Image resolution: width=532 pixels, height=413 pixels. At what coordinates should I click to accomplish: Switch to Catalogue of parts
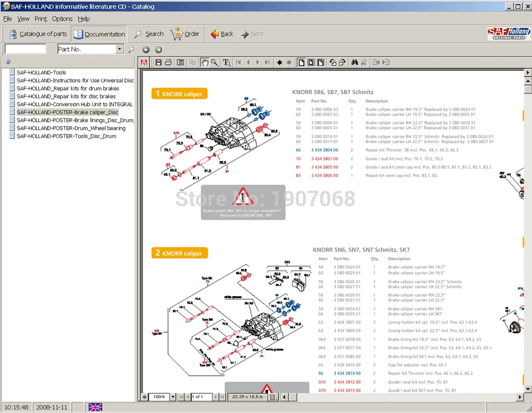pos(38,34)
